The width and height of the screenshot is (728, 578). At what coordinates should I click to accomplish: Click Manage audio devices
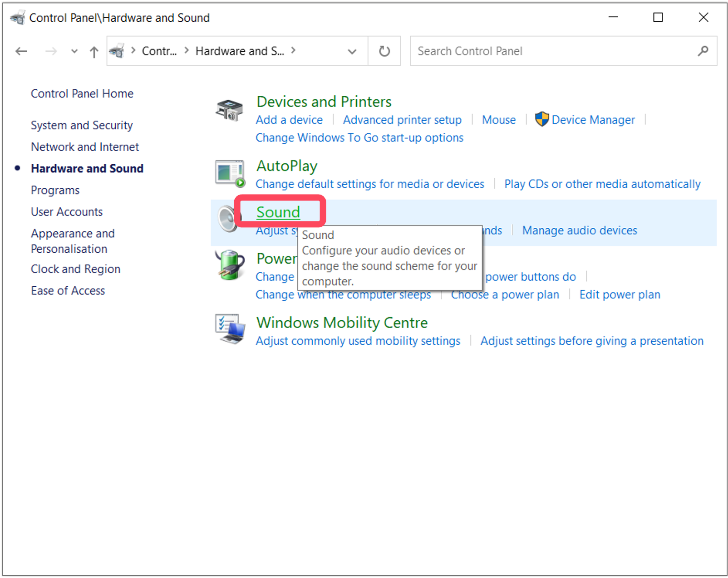580,230
